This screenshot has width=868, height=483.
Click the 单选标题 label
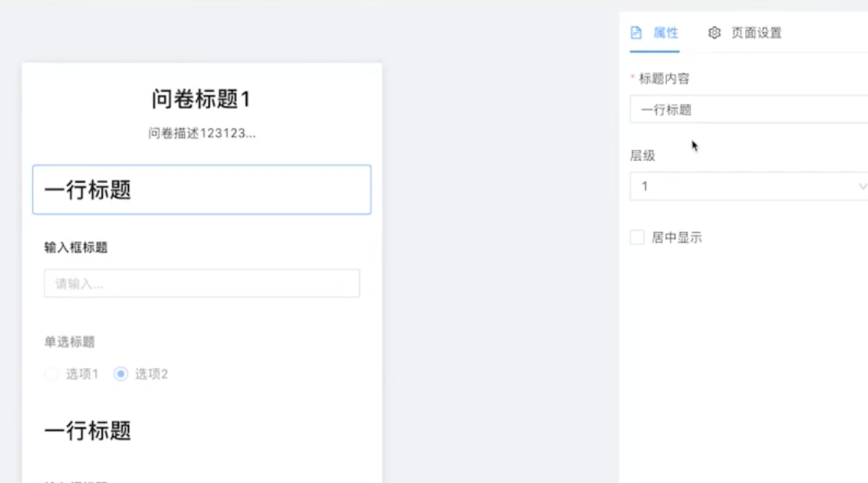[70, 342]
